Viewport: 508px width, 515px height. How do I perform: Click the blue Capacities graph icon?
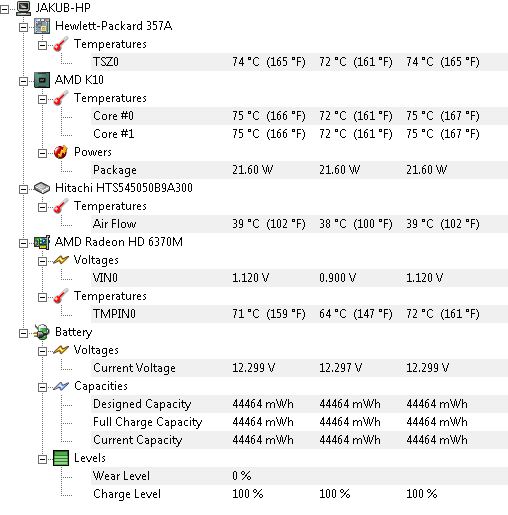pos(61,386)
